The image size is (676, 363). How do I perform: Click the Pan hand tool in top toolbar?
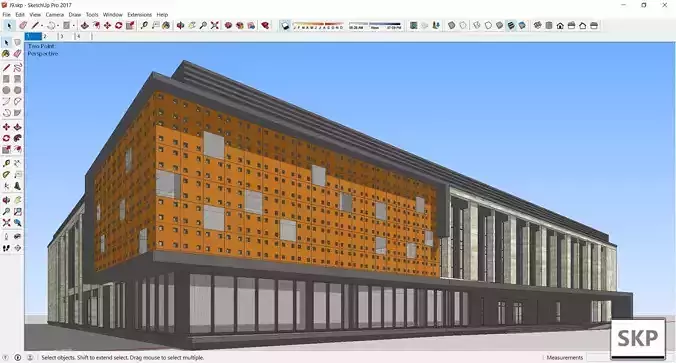tap(192, 25)
